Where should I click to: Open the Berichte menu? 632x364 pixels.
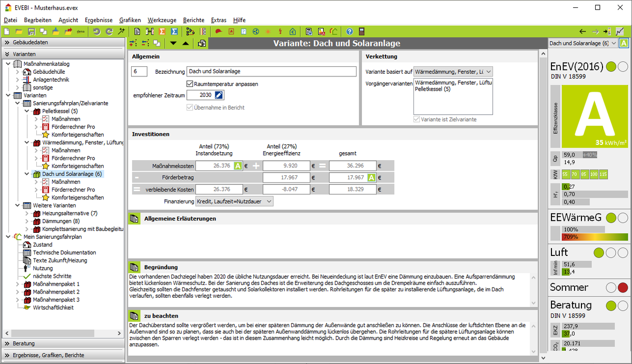(193, 20)
